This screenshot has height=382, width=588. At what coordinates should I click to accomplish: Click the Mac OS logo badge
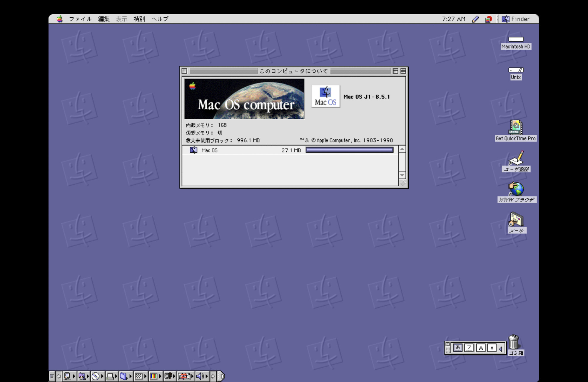click(326, 96)
